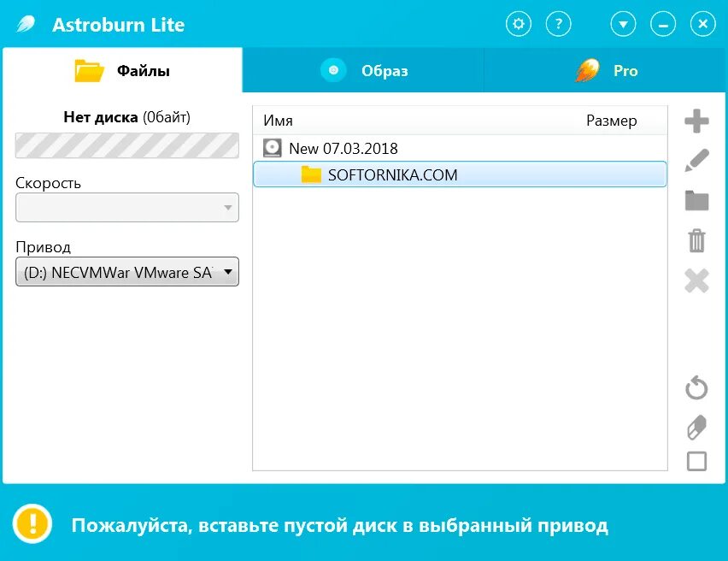Click the square stop icon at bottom right
The width and height of the screenshot is (728, 561).
(696, 462)
